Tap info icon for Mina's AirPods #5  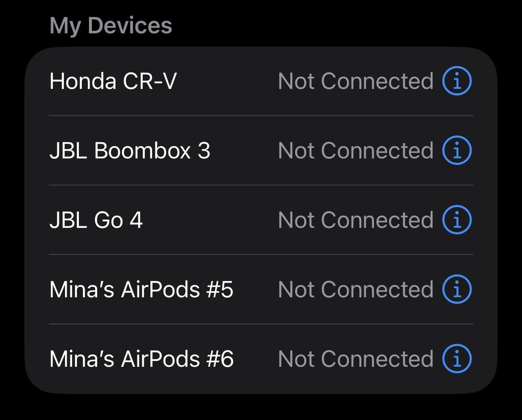click(457, 289)
